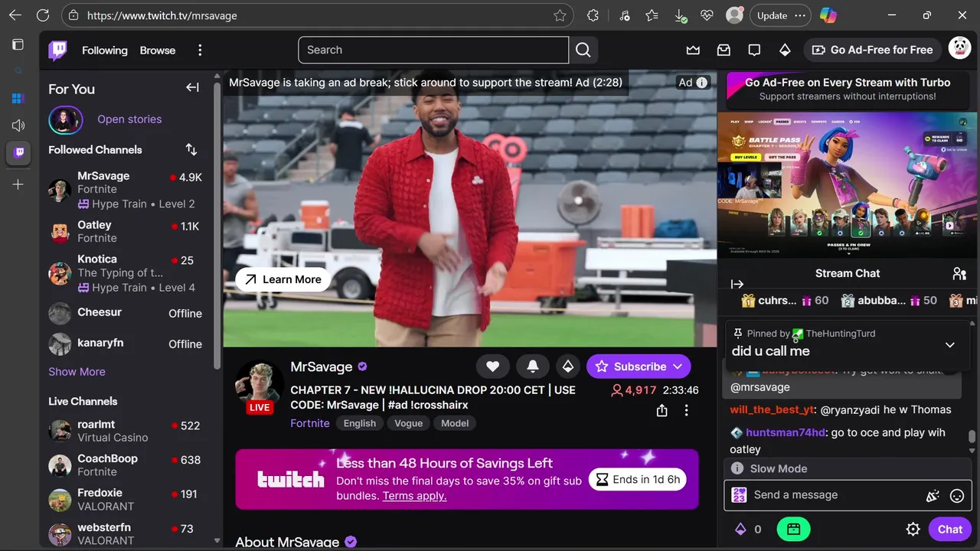Open Fredoxie VALORANT channel
Image resolution: width=980 pixels, height=551 pixels.
click(x=126, y=499)
